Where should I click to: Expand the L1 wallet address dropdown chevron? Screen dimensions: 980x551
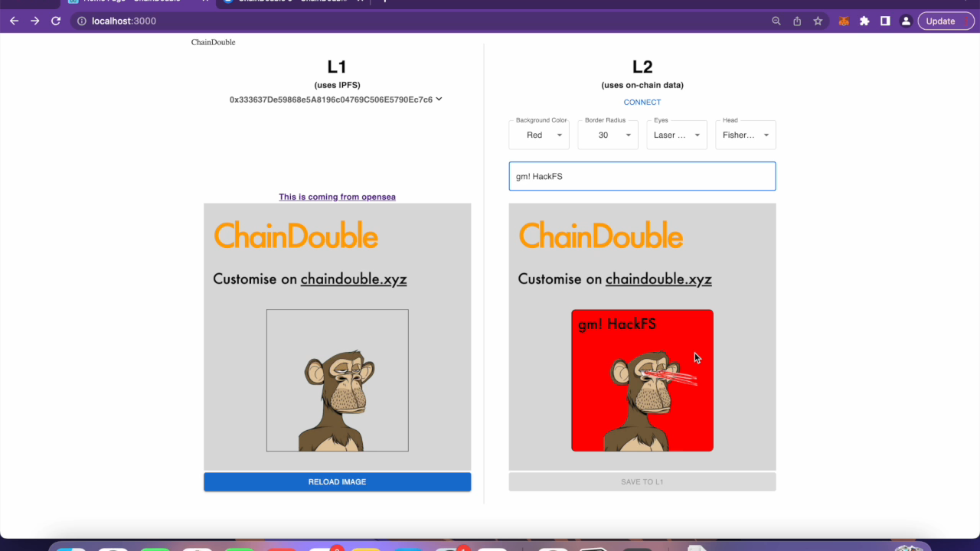439,99
